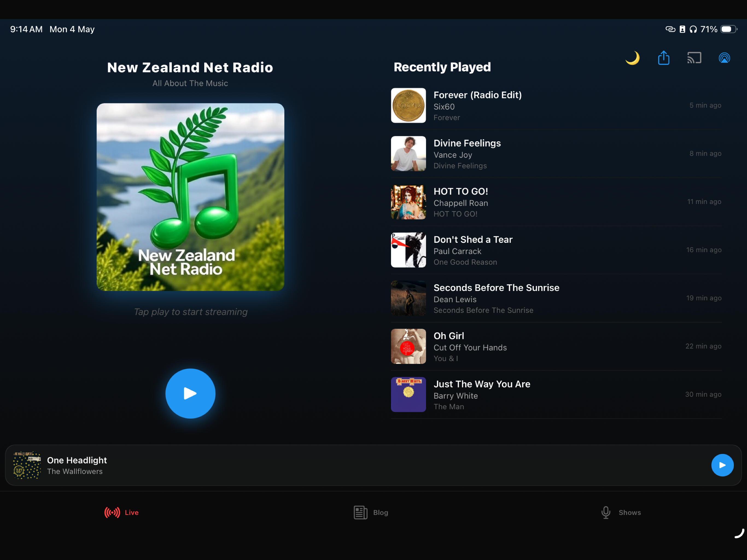
Task: Tap artist name 'Six60'
Action: point(444,107)
